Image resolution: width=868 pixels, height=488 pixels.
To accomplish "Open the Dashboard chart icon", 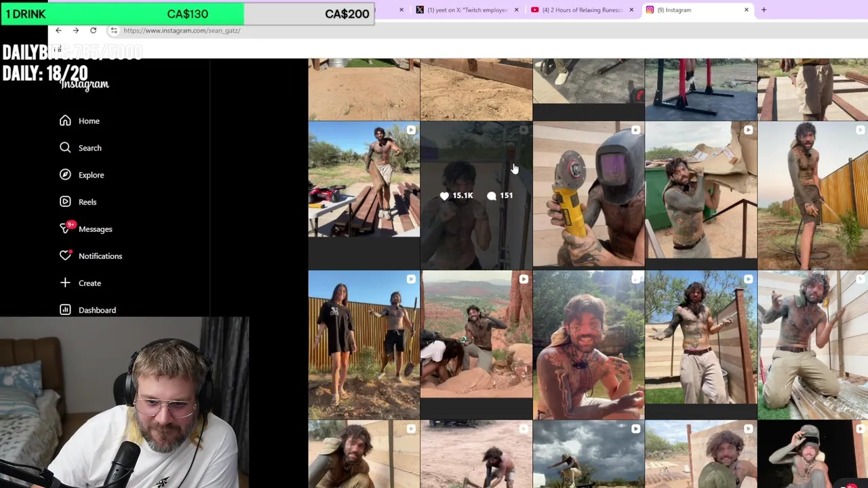I will point(65,310).
